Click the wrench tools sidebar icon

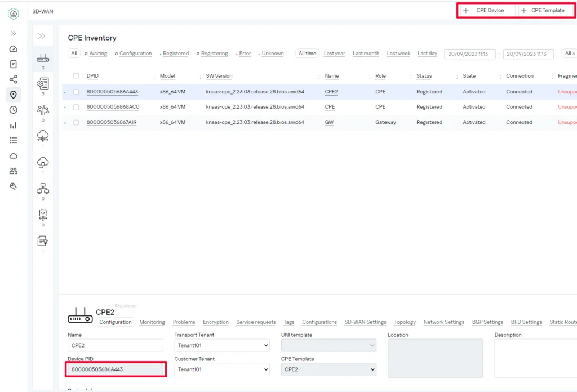[14, 186]
